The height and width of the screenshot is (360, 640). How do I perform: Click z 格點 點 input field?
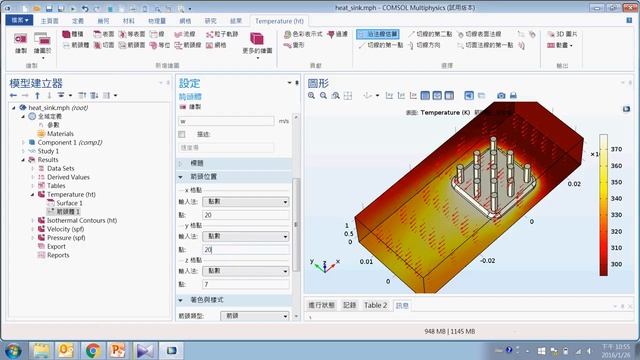pyautogui.click(x=245, y=284)
